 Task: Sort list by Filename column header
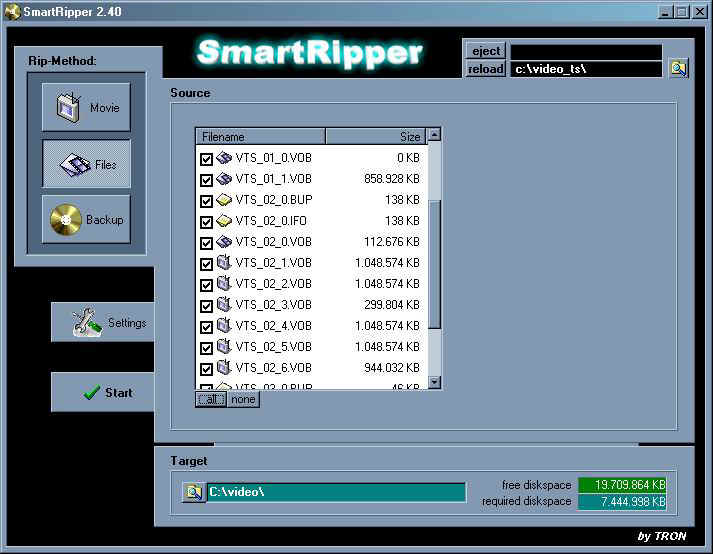tap(261, 136)
